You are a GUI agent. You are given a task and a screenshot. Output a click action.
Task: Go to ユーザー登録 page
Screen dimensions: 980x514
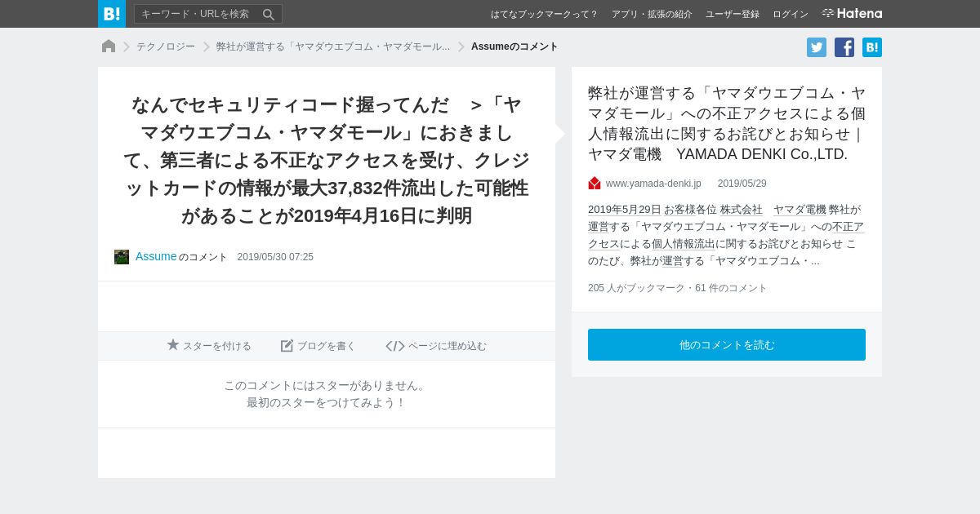(x=733, y=14)
